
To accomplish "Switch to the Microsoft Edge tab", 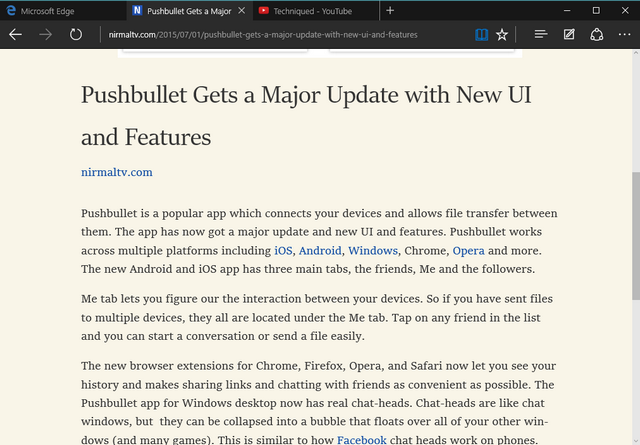I will pos(63,11).
